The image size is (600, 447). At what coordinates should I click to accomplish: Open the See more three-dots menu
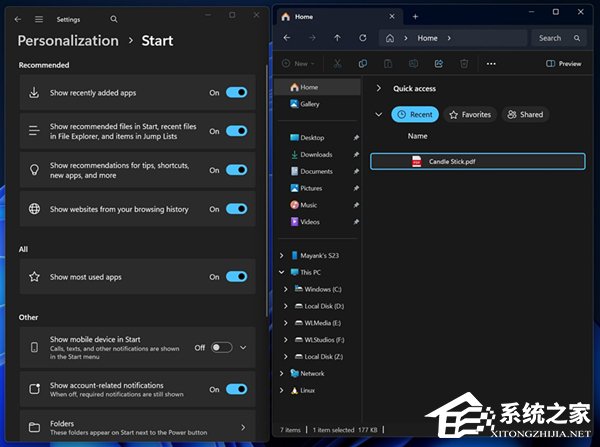491,64
